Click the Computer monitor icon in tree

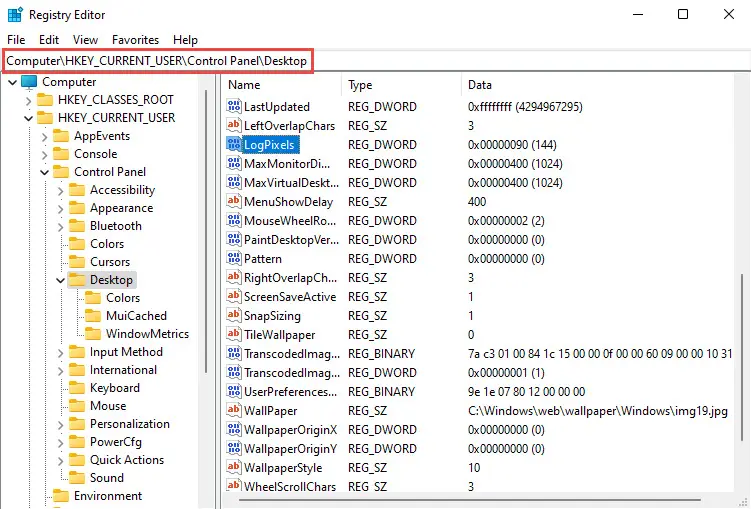point(29,82)
